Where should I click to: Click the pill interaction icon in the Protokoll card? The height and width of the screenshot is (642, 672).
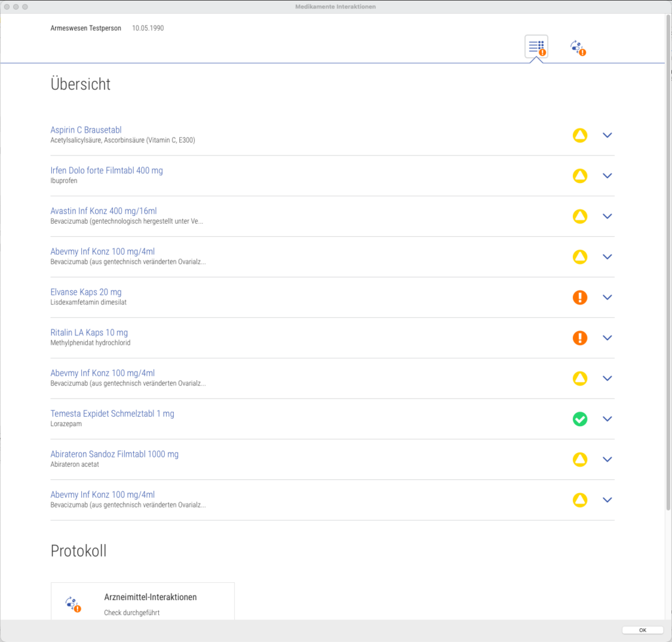73,605
